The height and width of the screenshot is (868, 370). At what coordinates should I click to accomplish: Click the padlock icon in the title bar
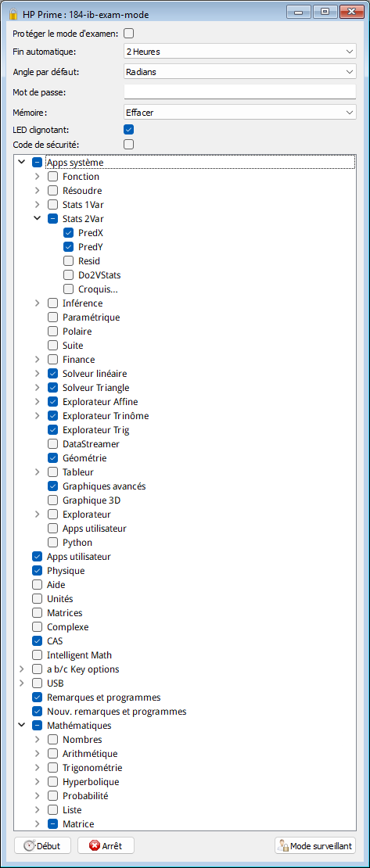coord(13,12)
